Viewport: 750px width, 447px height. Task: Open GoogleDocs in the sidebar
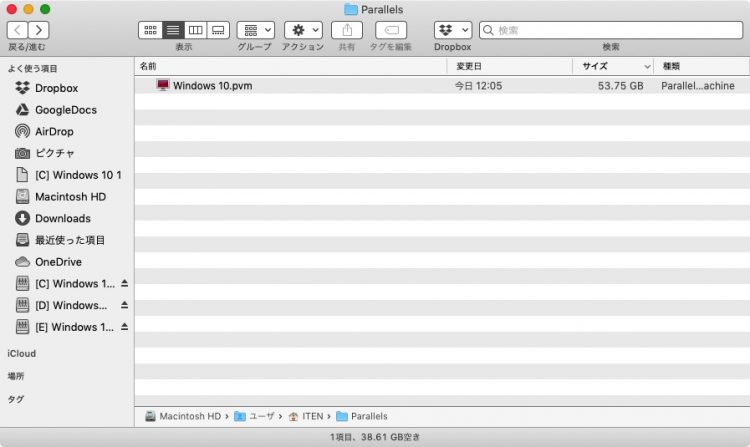pyautogui.click(x=66, y=109)
